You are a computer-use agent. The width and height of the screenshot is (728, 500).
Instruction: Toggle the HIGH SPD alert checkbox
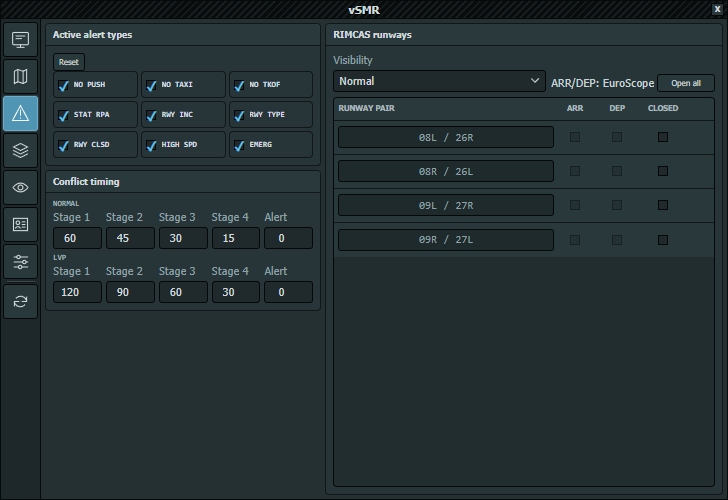pos(151,145)
